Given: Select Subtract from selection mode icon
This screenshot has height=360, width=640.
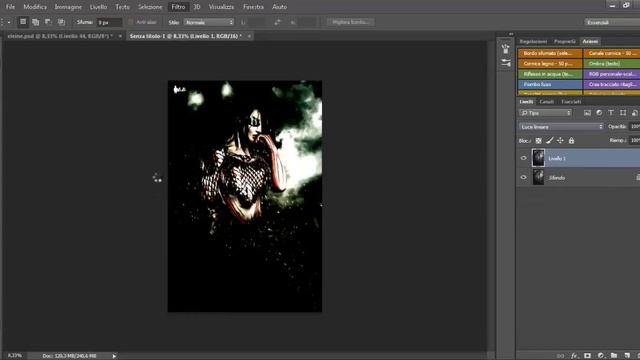Looking at the screenshot, I should tap(48, 22).
